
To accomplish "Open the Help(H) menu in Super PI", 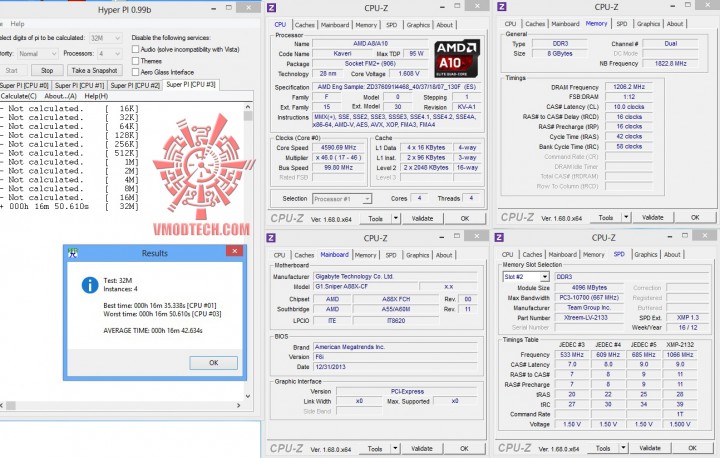I will pos(96,96).
